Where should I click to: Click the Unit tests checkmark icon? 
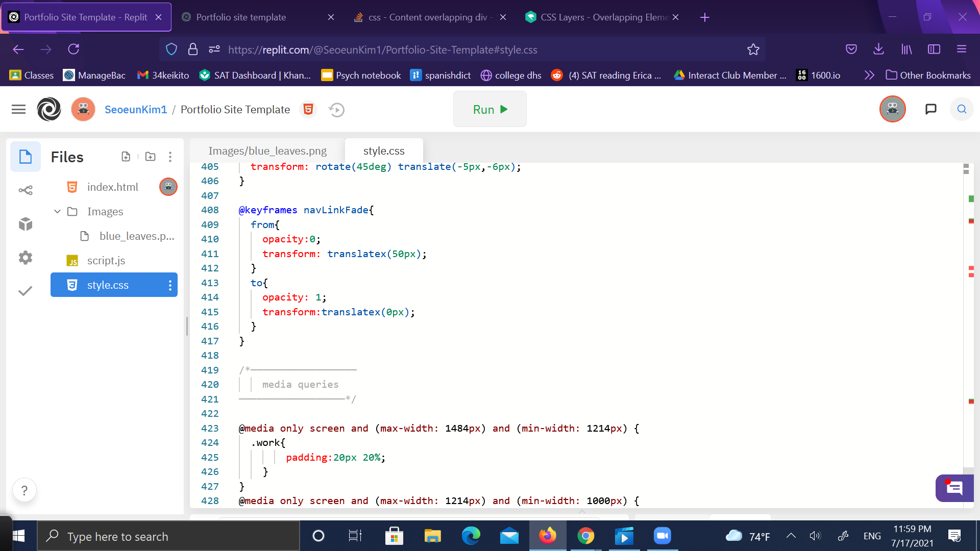[26, 291]
